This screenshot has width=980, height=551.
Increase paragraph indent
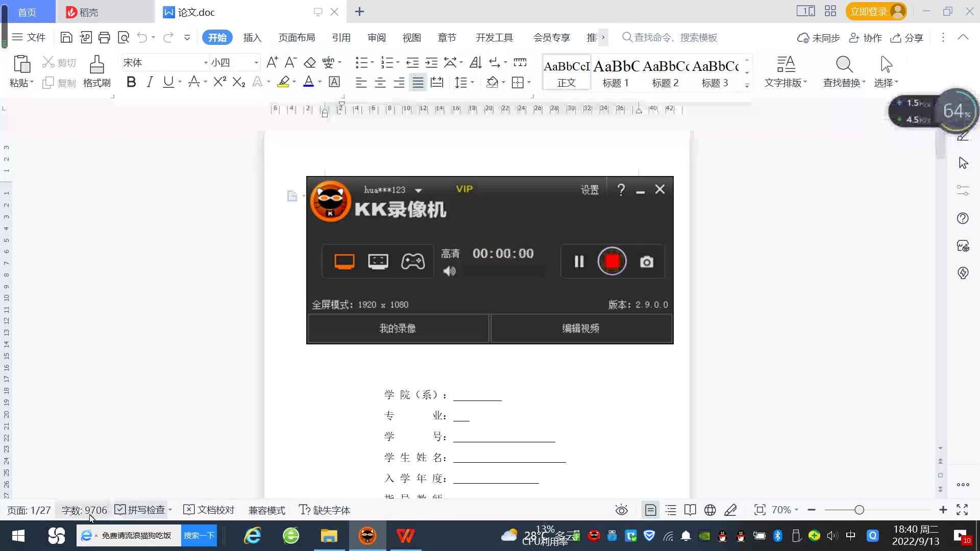click(431, 63)
